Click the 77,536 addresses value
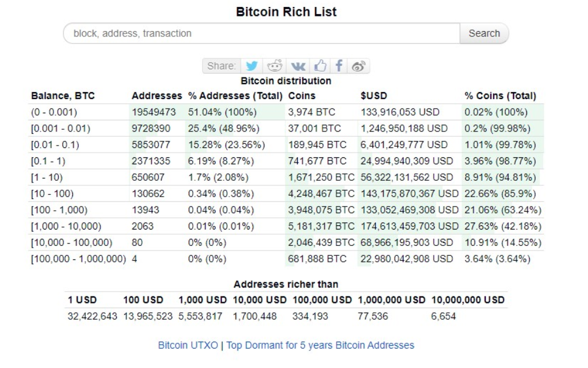Viewport: 588px width, 368px height. [373, 316]
